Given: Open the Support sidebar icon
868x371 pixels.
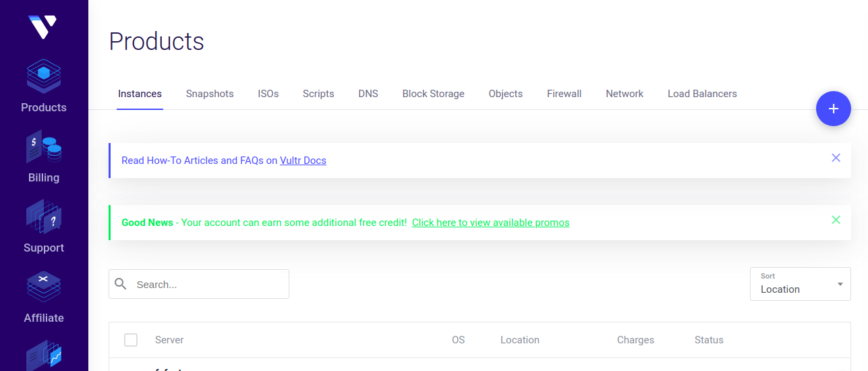Looking at the screenshot, I should (44, 217).
